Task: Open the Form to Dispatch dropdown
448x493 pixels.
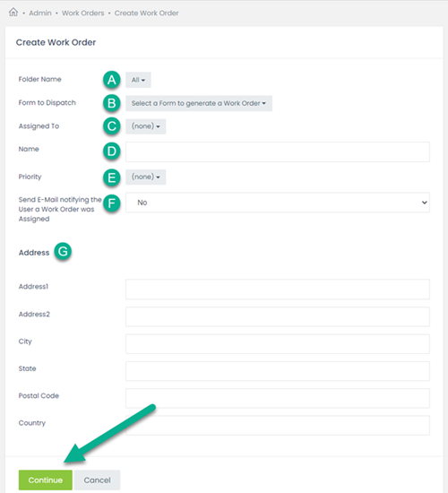Action: point(199,103)
